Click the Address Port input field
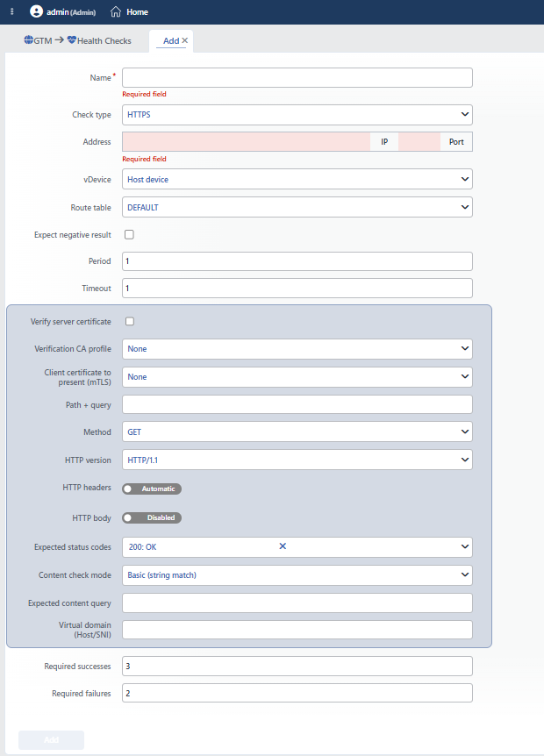Screen dimensions: 544x756 (x=419, y=142)
